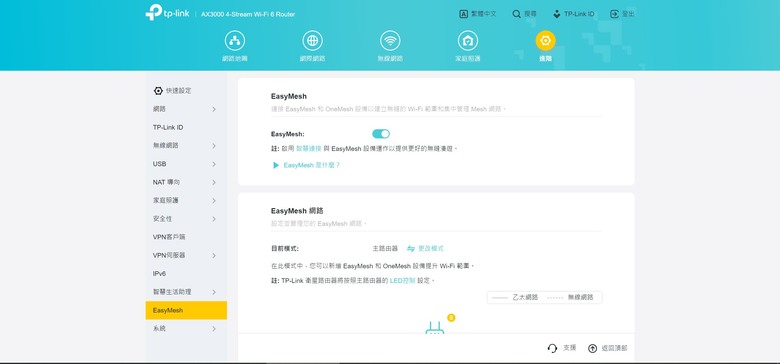This screenshot has height=364, width=780.
Task: Follow the 智慧連接 link
Action: tap(308, 149)
